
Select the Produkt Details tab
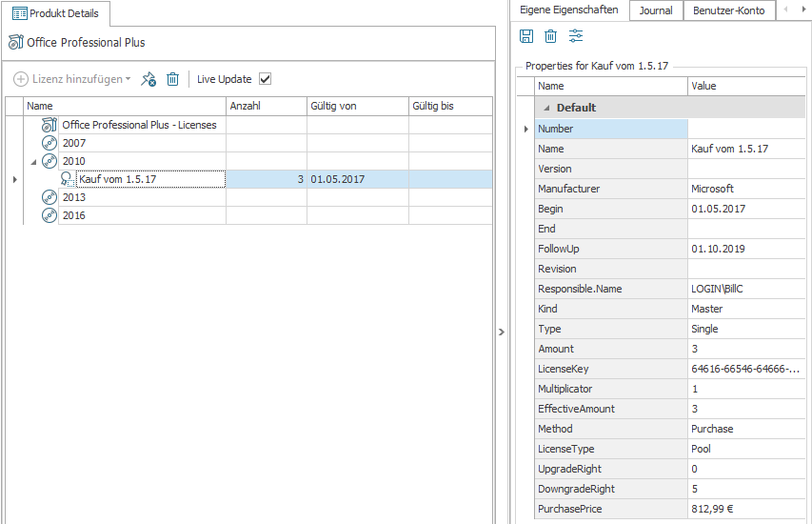click(x=57, y=13)
